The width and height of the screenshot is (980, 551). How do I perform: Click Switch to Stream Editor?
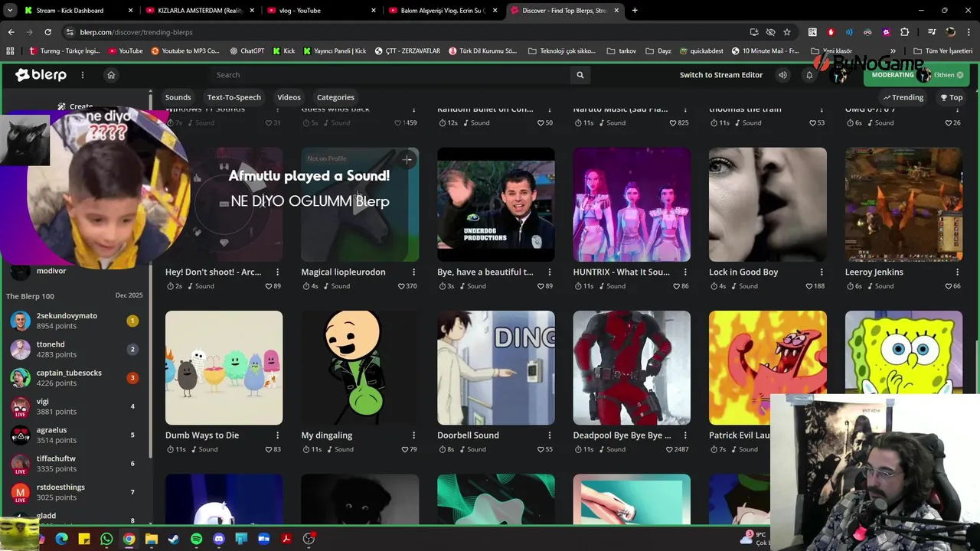point(721,75)
